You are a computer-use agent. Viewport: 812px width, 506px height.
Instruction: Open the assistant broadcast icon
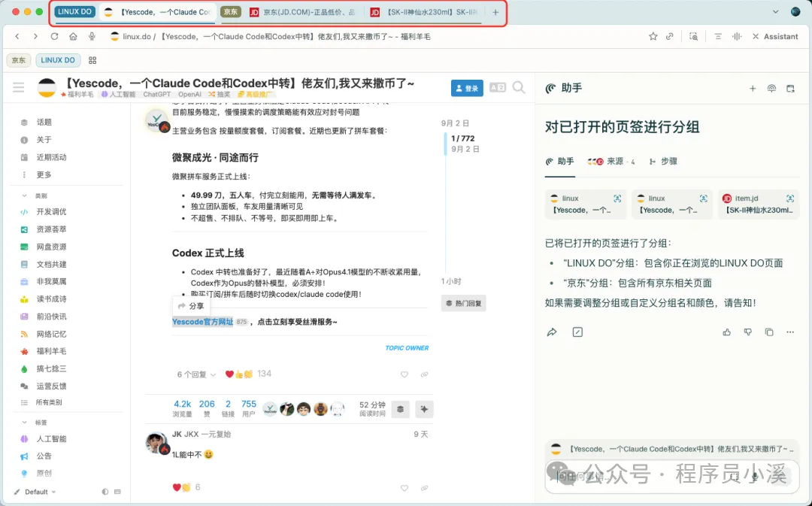[771, 89]
